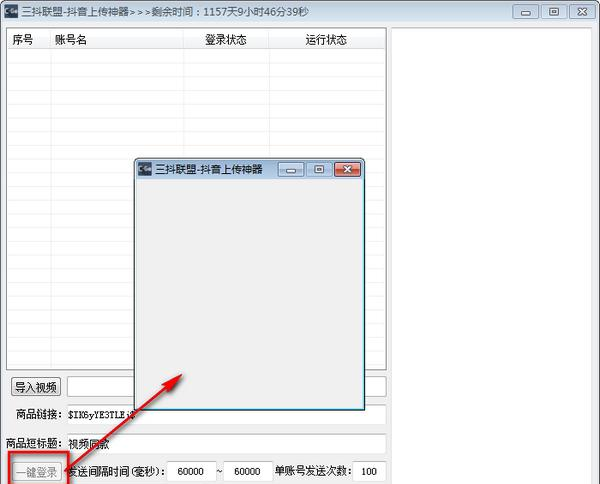Click the 一键登录 button
Viewport: 600px width, 484px height.
pyautogui.click(x=36, y=472)
